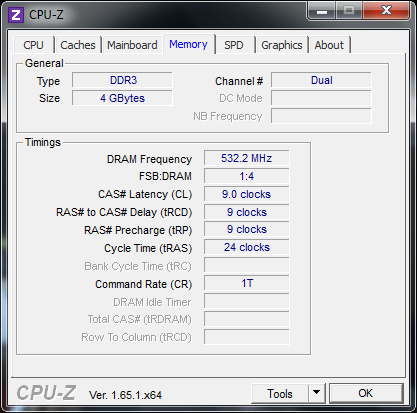Select the 532.2 MHz DRAM frequency value
The height and width of the screenshot is (413, 417).
pos(247,158)
